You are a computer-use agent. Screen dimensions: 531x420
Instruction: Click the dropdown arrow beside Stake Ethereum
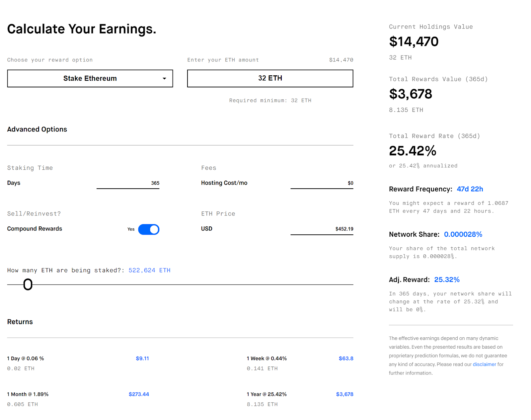coord(164,79)
